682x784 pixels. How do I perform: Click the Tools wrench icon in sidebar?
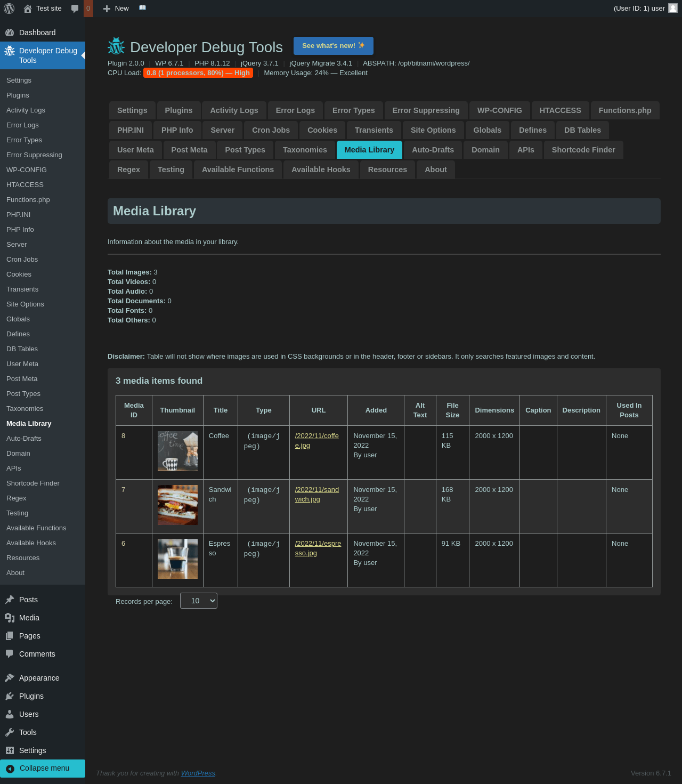pos(10,732)
